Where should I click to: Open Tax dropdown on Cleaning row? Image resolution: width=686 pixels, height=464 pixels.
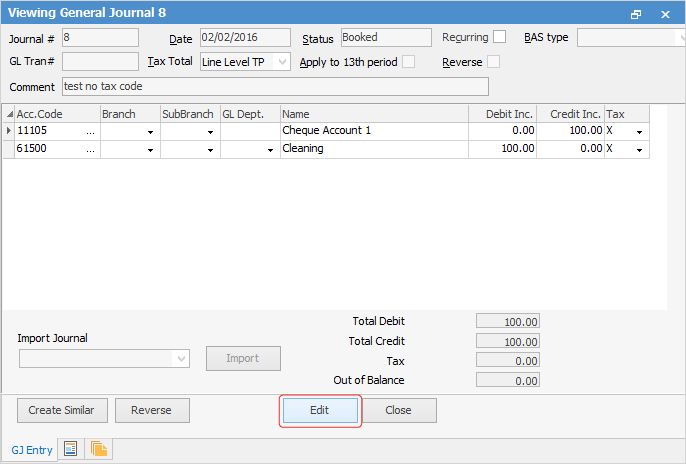tap(639, 149)
